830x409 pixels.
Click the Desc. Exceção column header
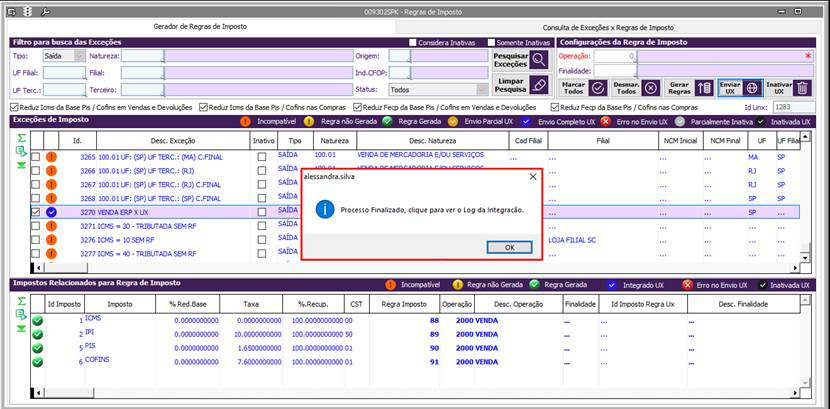pyautogui.click(x=173, y=141)
